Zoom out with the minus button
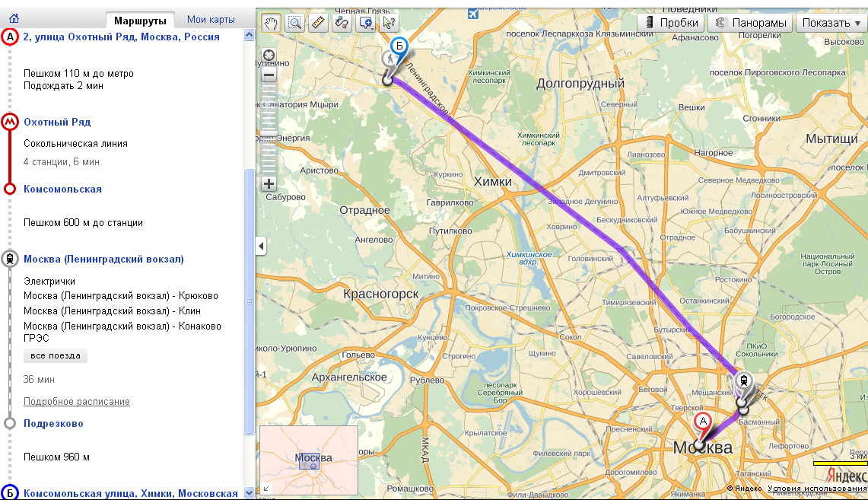This screenshot has width=868, height=500. coord(269,75)
